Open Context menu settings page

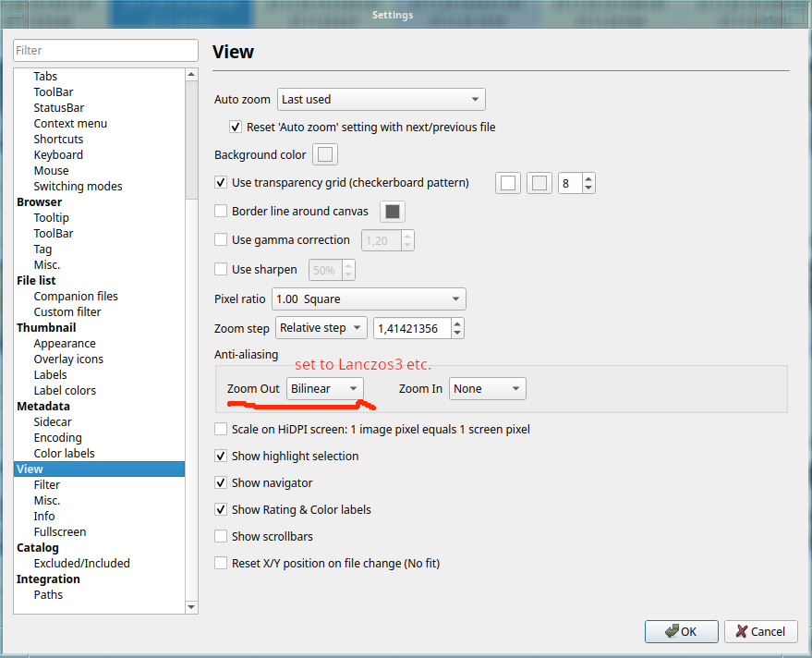click(70, 123)
